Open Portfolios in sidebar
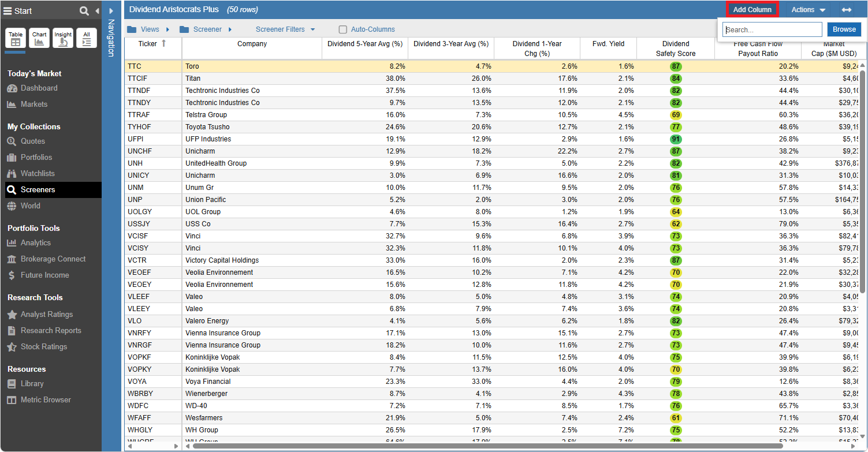Viewport: 868px width, 452px height. 36,158
